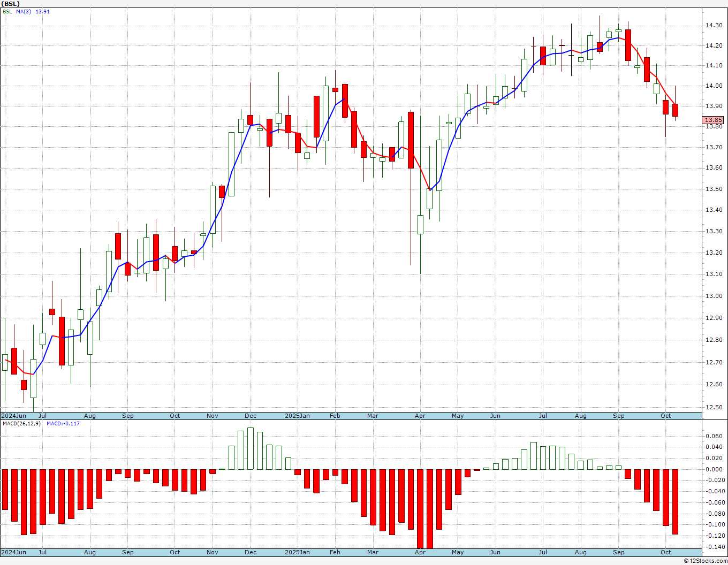Select the 13.60 price axis label

click(x=714, y=167)
